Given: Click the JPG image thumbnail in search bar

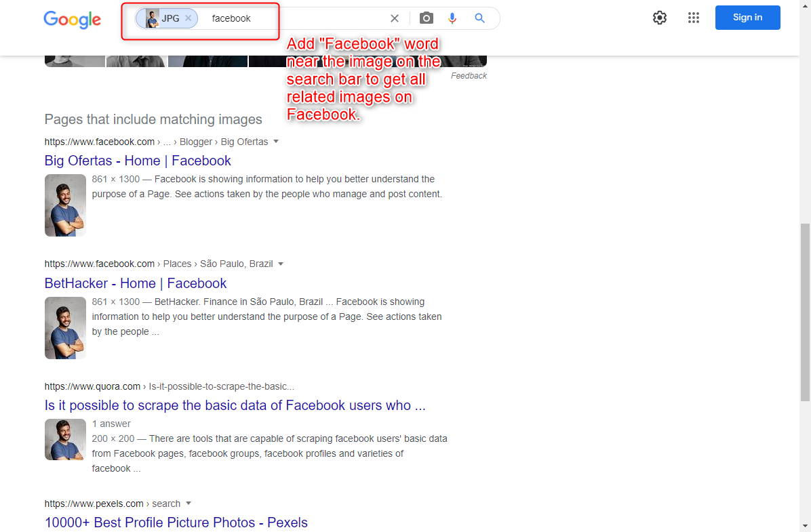Looking at the screenshot, I should coord(152,18).
